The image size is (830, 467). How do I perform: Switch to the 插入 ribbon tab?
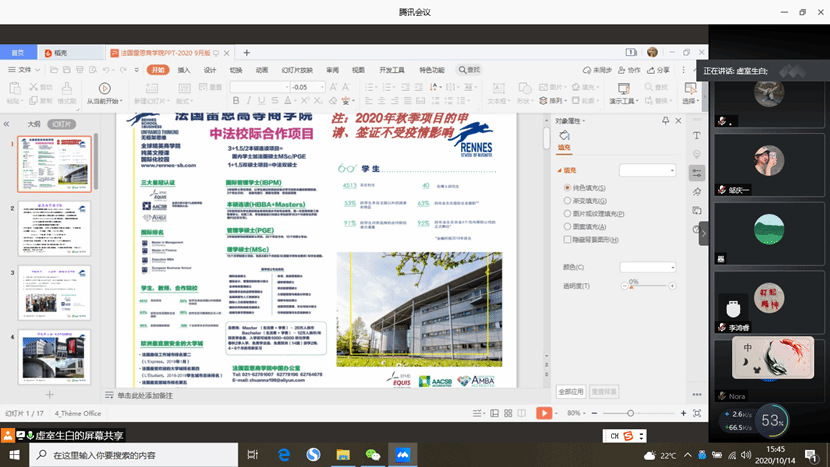pos(184,70)
